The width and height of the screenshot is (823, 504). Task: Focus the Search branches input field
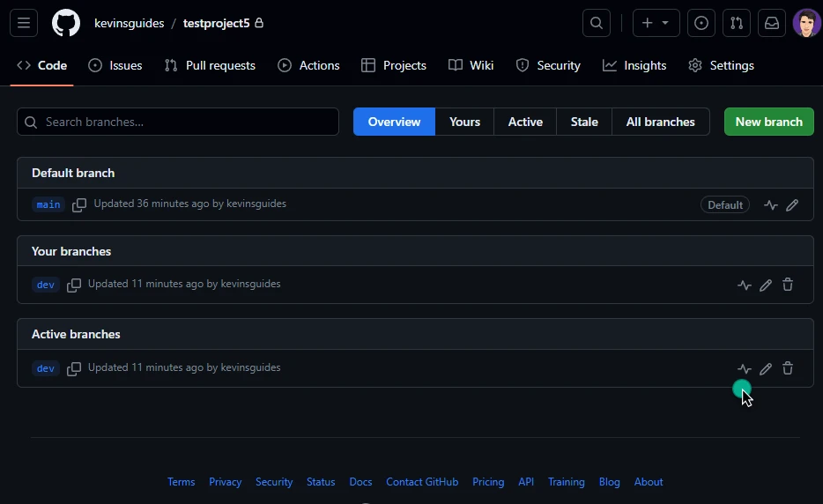tap(178, 122)
